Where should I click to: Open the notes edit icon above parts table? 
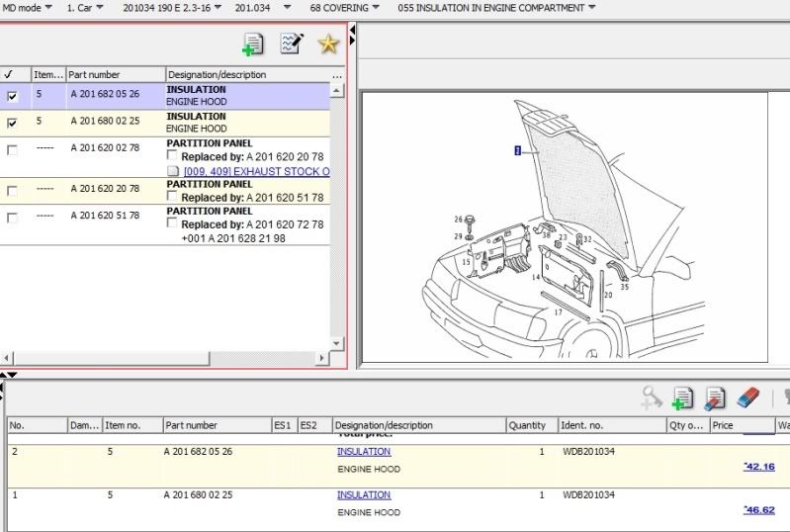292,44
